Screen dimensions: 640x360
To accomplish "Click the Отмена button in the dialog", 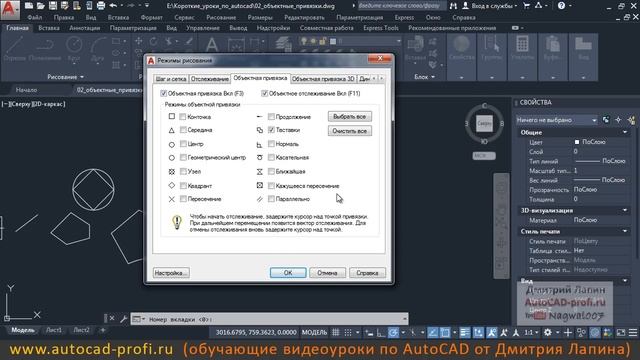I will (x=327, y=273).
